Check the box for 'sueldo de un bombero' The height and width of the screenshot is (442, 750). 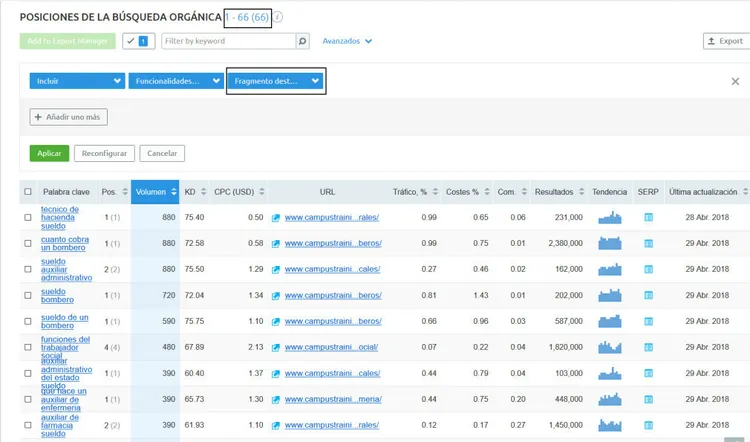click(x=28, y=321)
